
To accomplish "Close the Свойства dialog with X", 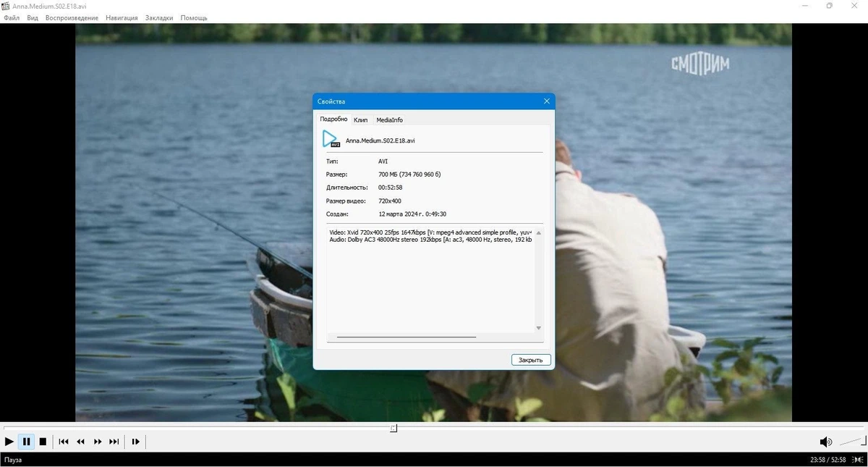I will [546, 101].
